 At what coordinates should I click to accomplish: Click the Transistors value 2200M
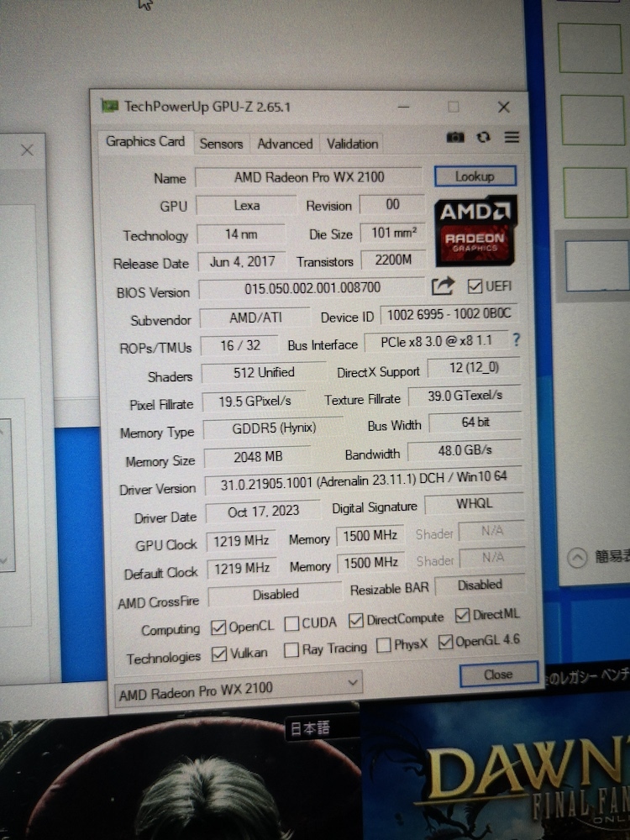point(393,260)
